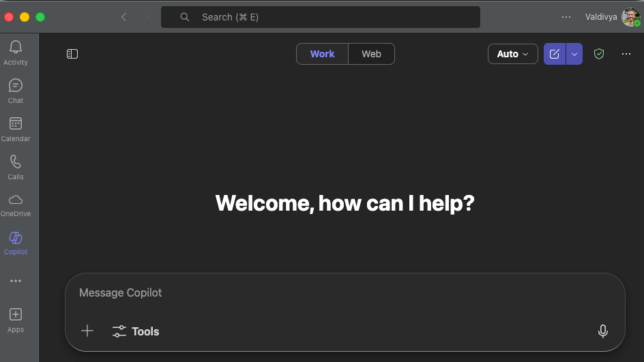Expand the new chat options arrow

(574, 54)
